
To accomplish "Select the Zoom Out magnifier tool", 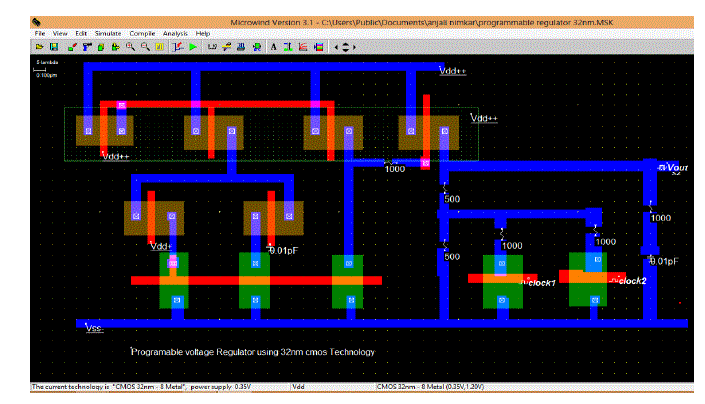I will point(145,47).
